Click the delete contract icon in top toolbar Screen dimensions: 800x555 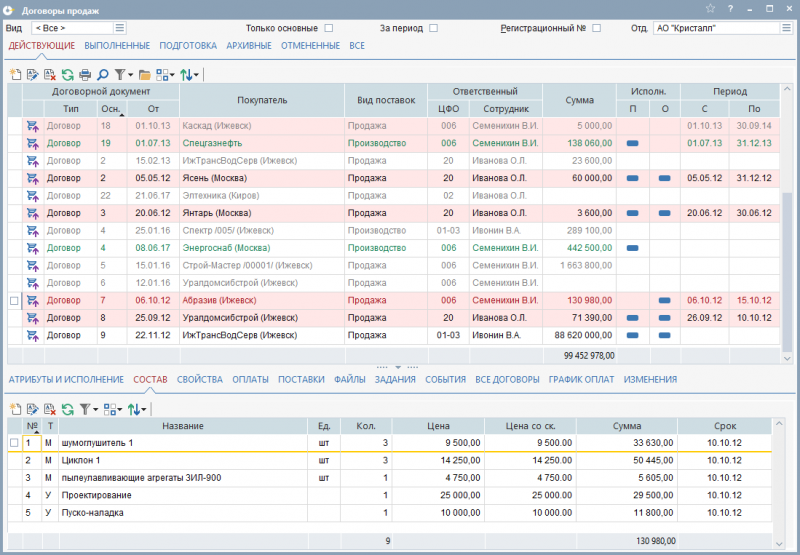pyautogui.click(x=49, y=75)
